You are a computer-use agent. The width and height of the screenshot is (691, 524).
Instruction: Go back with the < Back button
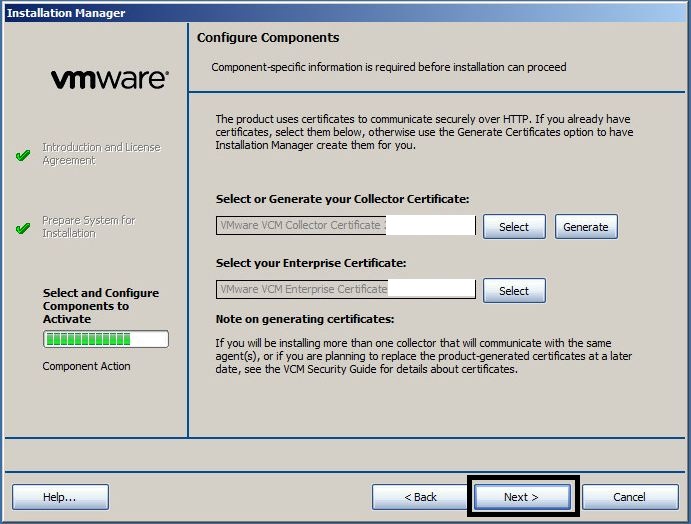[x=420, y=497]
